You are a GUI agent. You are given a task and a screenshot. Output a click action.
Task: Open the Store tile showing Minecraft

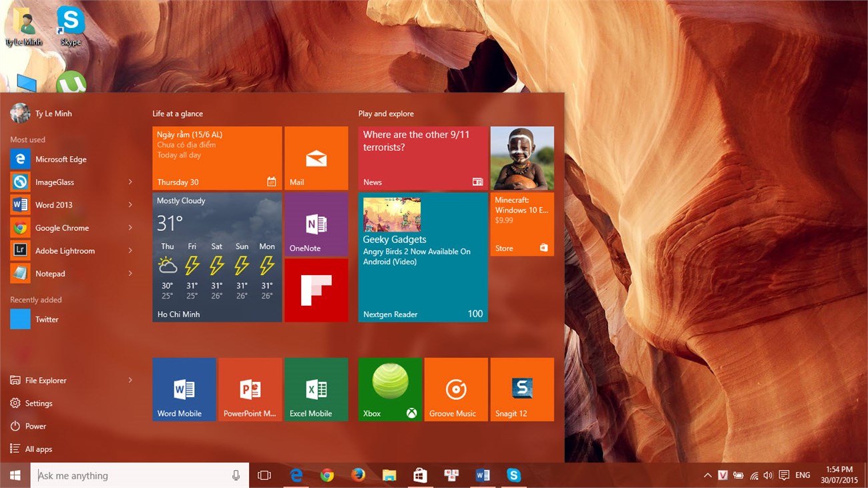coord(522,224)
